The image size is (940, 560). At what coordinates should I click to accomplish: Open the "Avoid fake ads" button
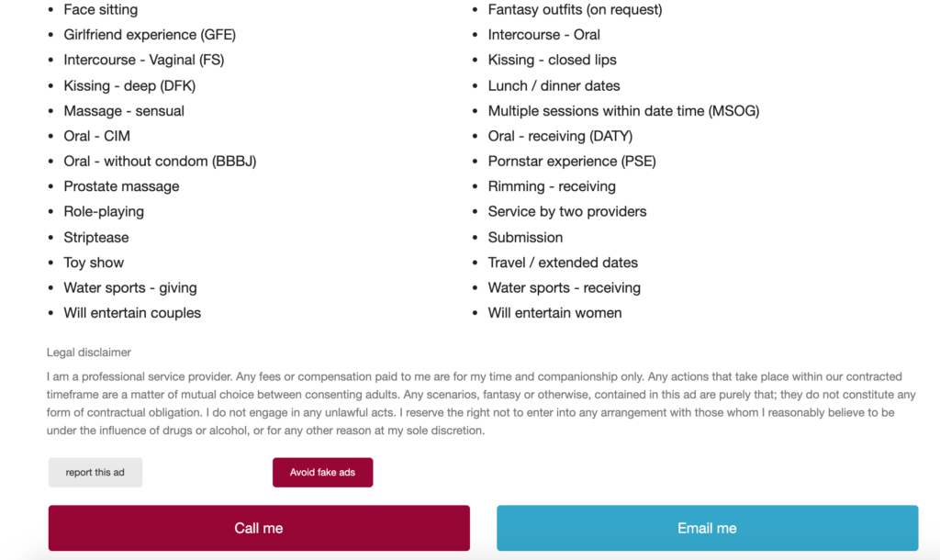pyautogui.click(x=322, y=472)
